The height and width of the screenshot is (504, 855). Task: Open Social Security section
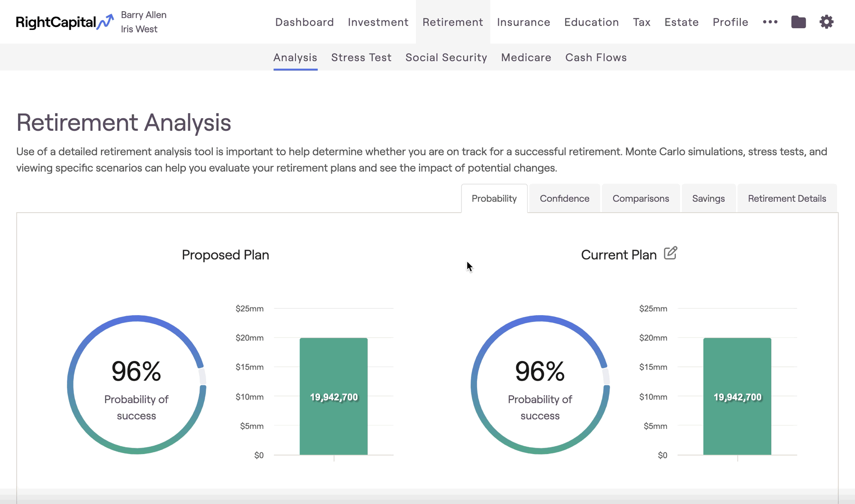(446, 57)
